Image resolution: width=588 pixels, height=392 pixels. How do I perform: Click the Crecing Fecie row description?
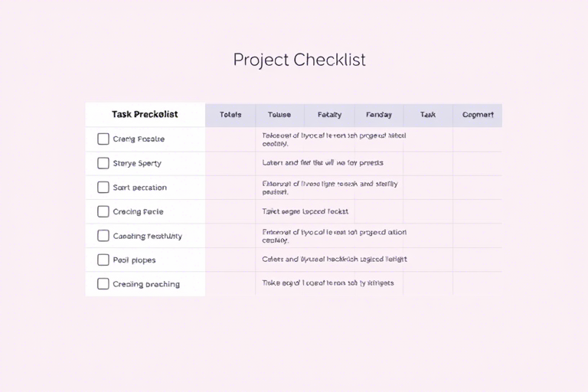(x=305, y=211)
